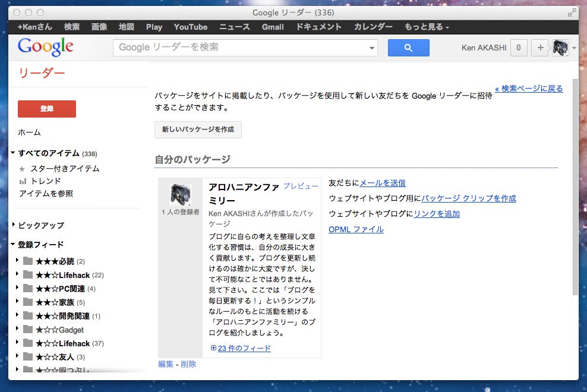Click the Google logo
The image size is (587, 392).
coord(45,47)
